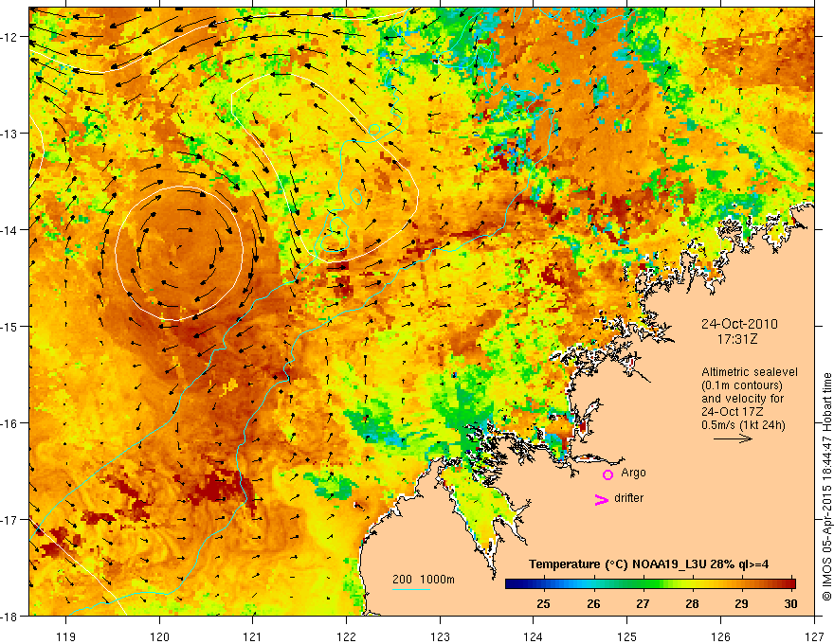Screen dimensions: 834x644
Task: Click the latitude axis label -13
Action: click(x=9, y=134)
